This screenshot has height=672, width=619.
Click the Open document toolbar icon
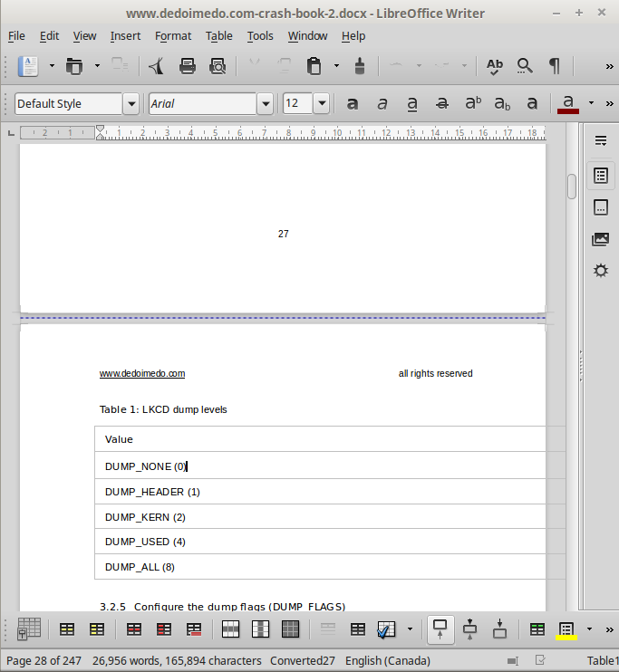click(x=74, y=66)
